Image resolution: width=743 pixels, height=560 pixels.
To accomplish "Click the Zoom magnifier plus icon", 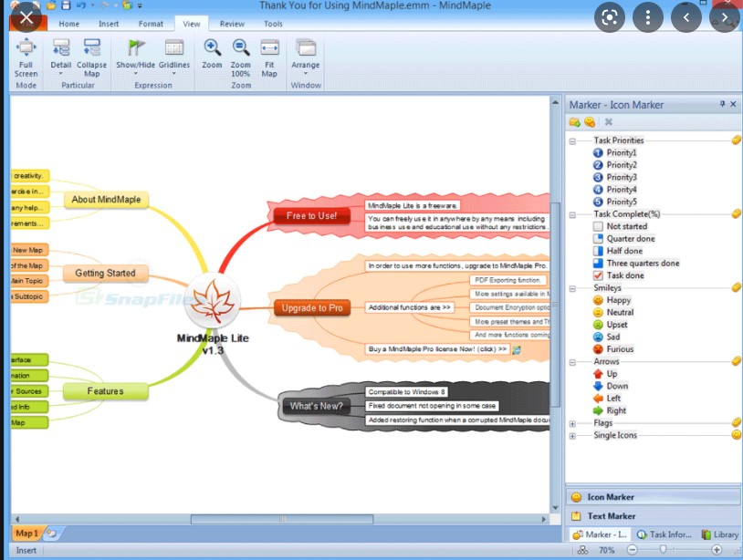I will coord(212,47).
